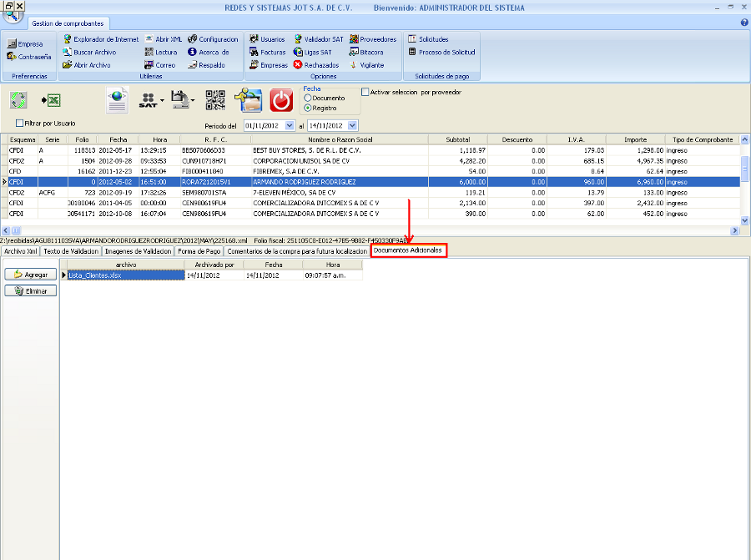This screenshot has width=751, height=560.
Task: Click the globe document icon
Action: [x=118, y=100]
